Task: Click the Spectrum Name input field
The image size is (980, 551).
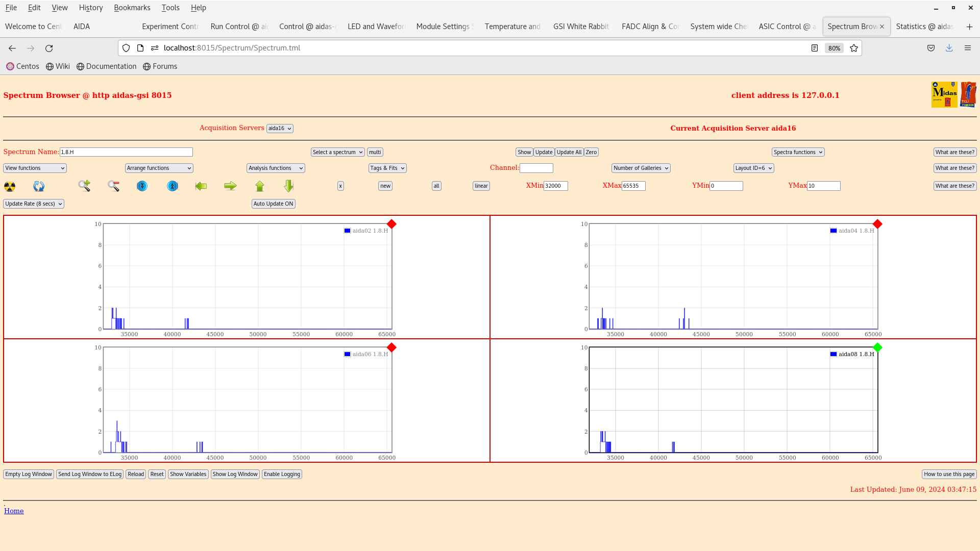Action: click(x=126, y=152)
